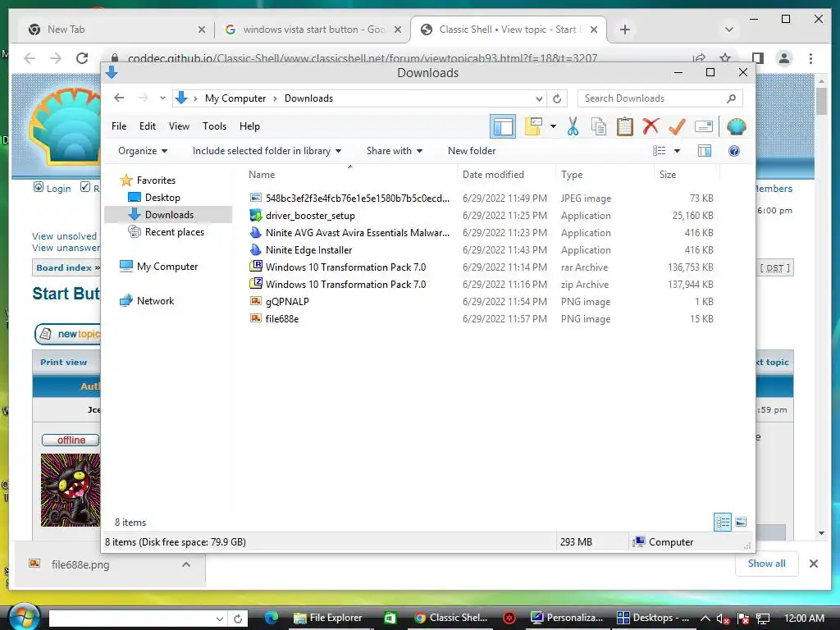Expand the address bar history dropdown
The image size is (840, 630).
point(539,98)
